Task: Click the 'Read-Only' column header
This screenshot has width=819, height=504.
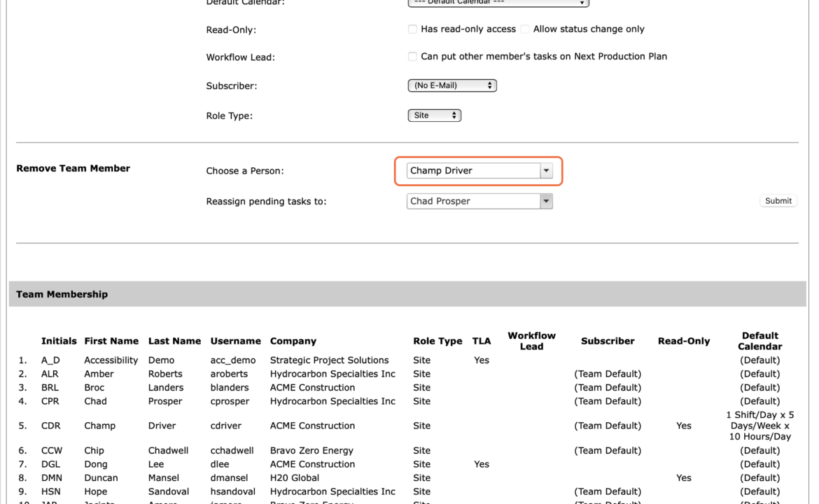Action: pos(684,341)
